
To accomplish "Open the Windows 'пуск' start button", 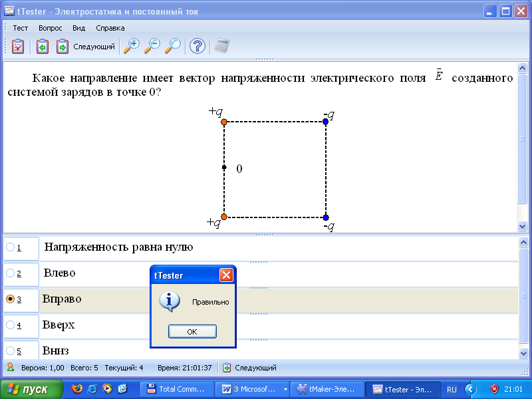I will coord(31,389).
